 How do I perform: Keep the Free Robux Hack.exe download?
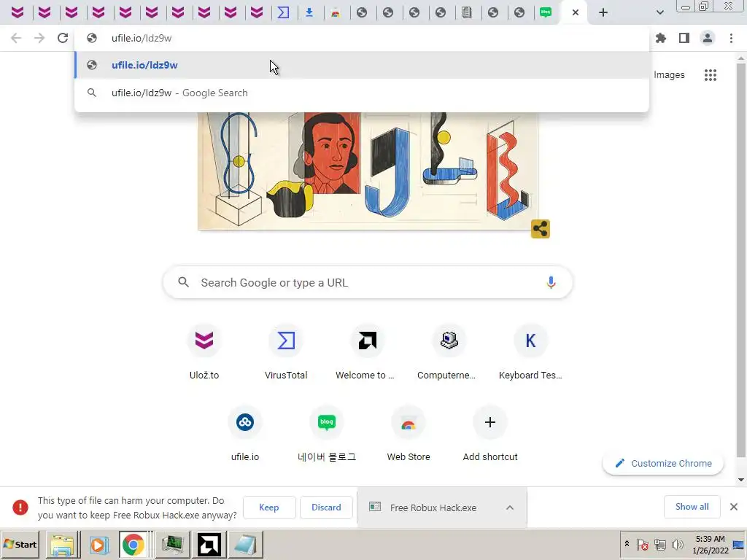pos(269,507)
